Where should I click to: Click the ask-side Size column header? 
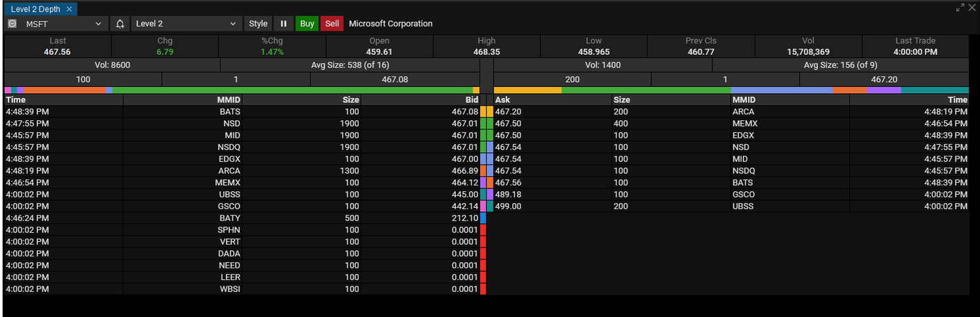click(671, 100)
